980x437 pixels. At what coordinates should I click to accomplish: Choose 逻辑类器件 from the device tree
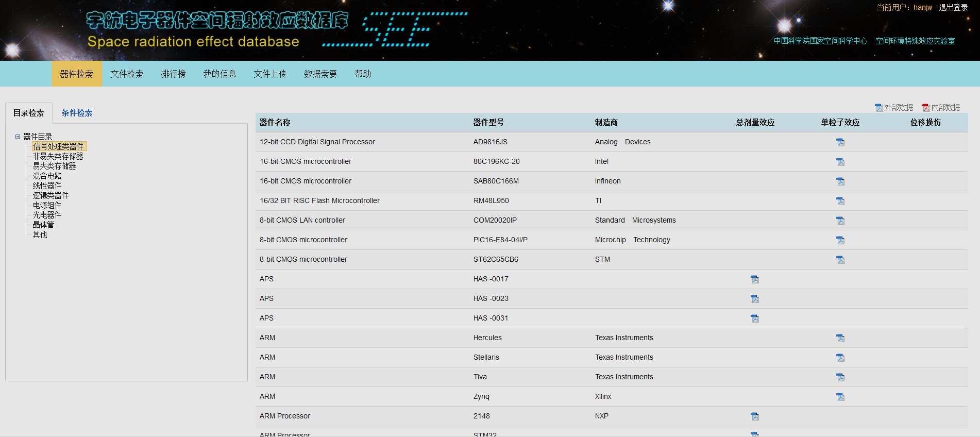click(x=50, y=195)
